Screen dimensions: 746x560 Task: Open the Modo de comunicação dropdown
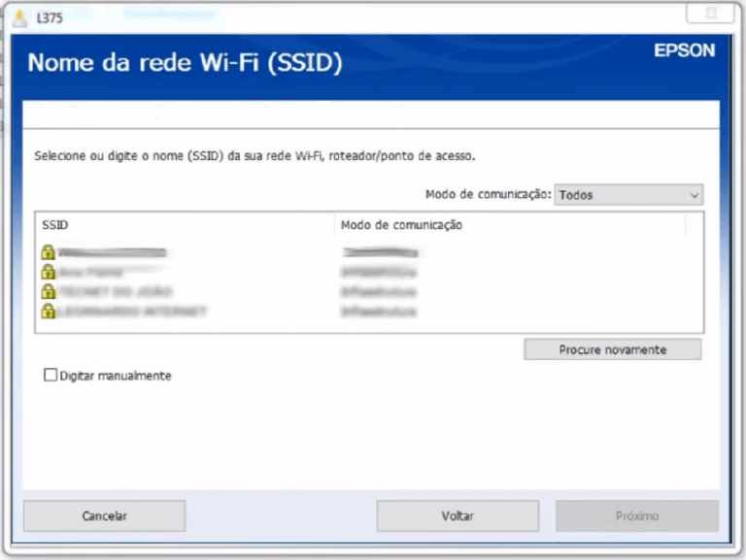click(627, 195)
